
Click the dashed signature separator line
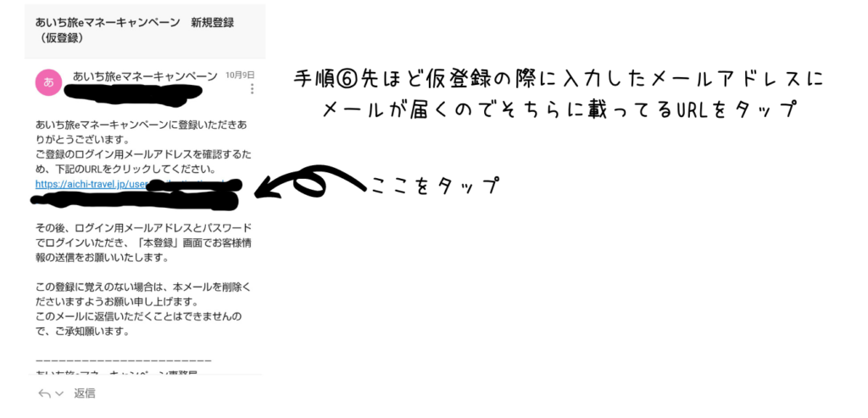pos(123,359)
